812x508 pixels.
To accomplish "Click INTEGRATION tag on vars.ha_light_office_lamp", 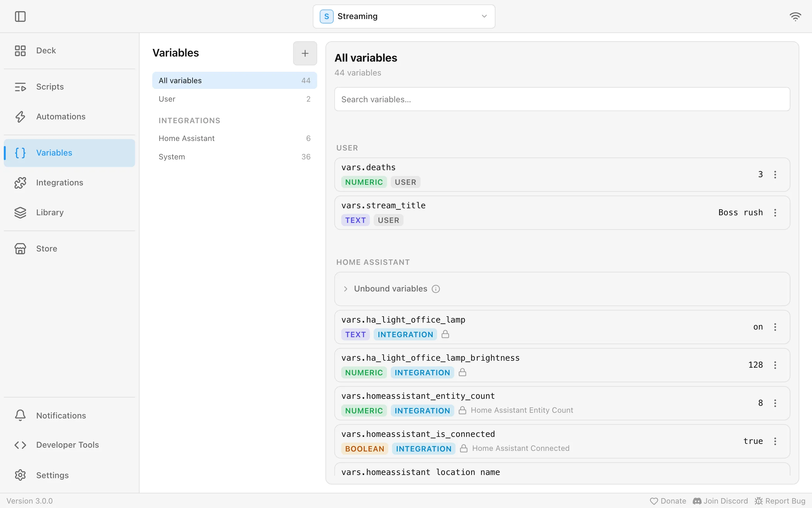I will 405,335.
